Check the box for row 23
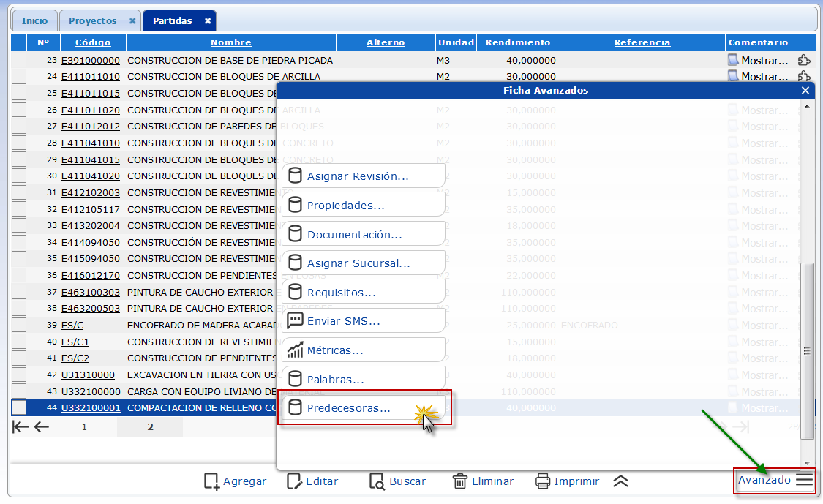Image resolution: width=823 pixels, height=504 pixels. (x=19, y=60)
